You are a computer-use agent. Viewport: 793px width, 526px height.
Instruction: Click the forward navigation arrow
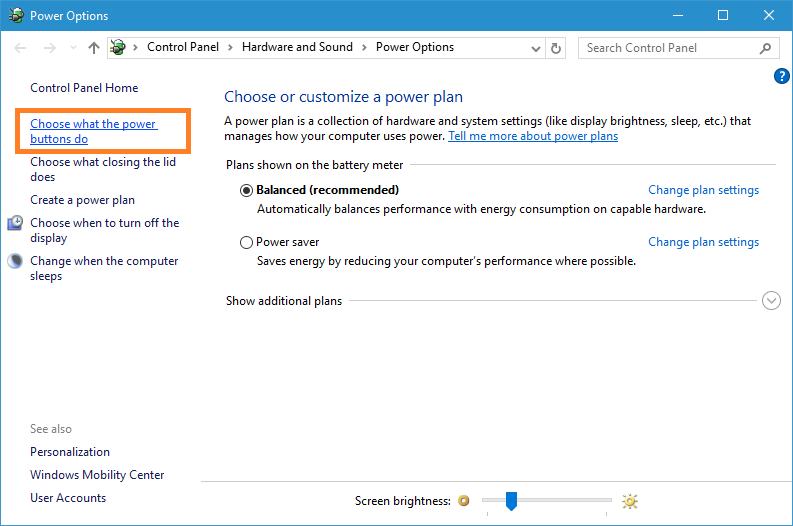(50, 48)
